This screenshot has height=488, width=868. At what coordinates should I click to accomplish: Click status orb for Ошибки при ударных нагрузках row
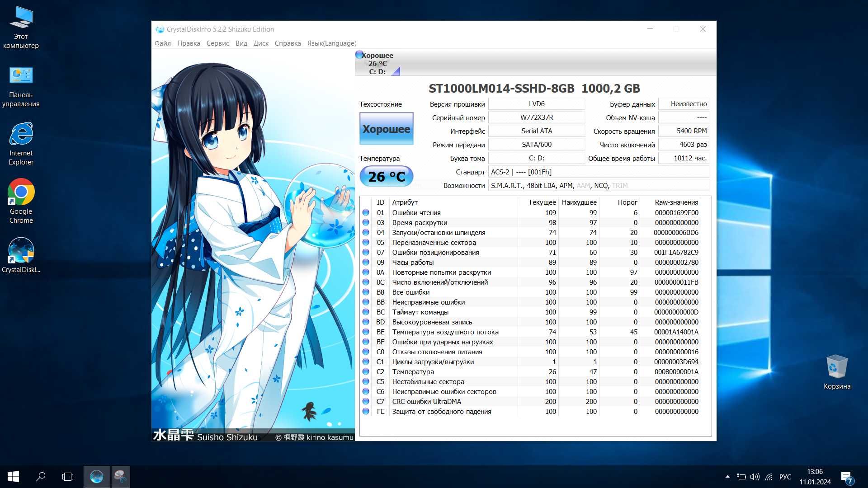coord(366,342)
